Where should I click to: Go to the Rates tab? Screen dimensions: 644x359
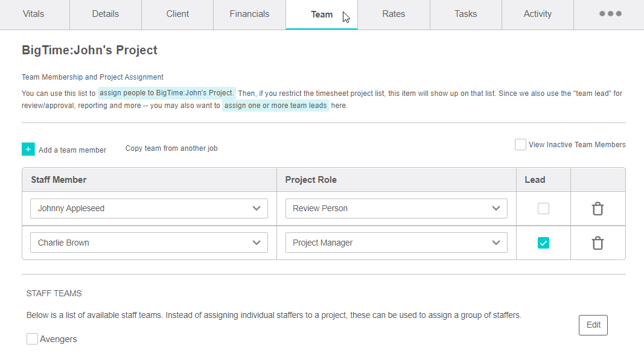click(x=394, y=14)
